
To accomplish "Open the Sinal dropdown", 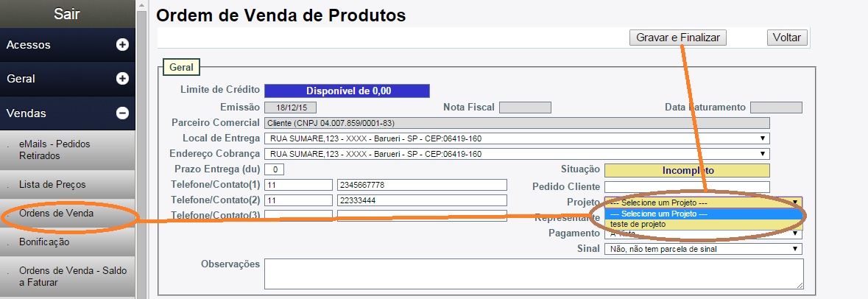I will pyautogui.click(x=702, y=249).
